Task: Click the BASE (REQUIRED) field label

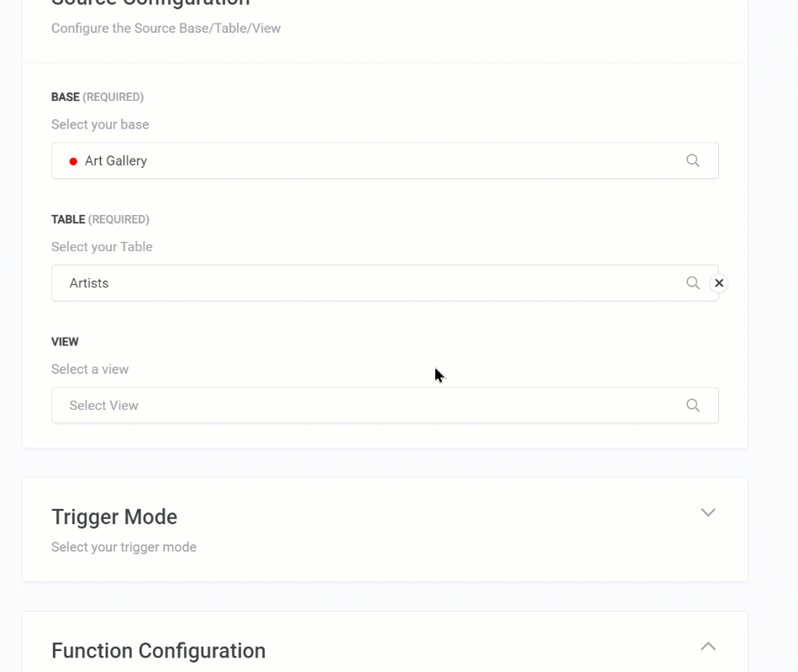Action: coord(97,97)
